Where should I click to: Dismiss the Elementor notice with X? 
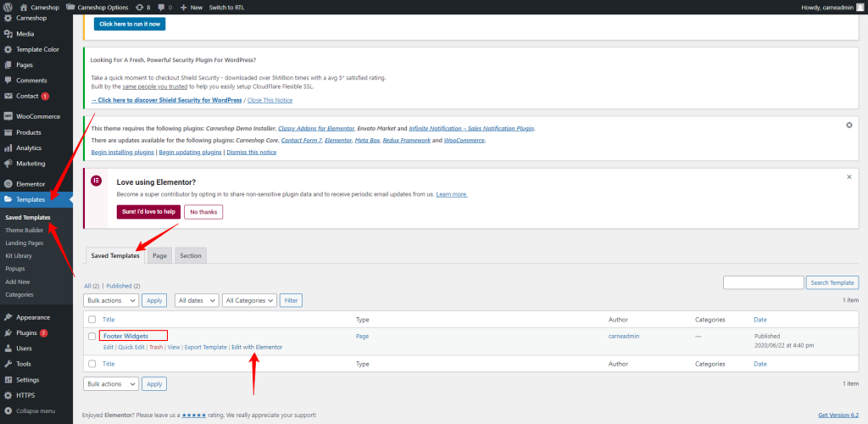[x=849, y=177]
